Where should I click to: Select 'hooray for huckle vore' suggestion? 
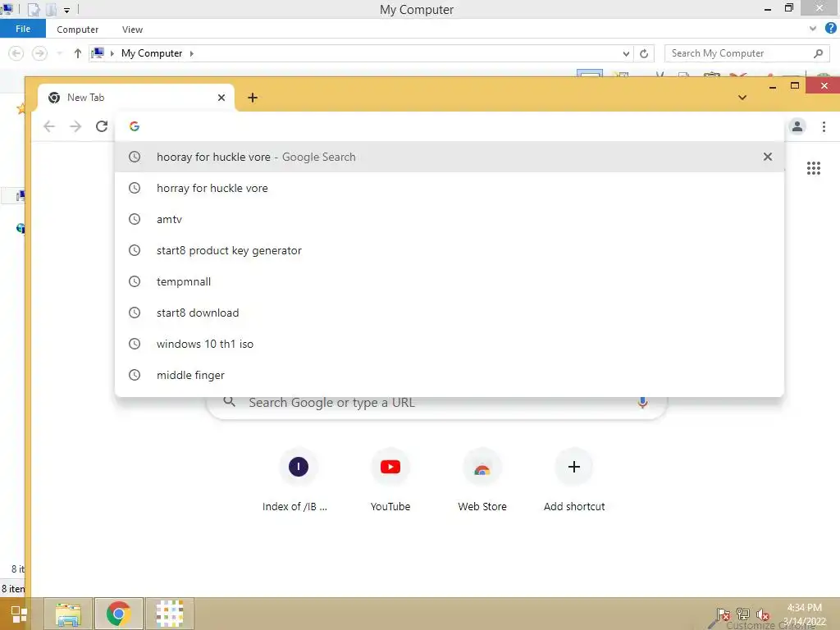click(450, 157)
